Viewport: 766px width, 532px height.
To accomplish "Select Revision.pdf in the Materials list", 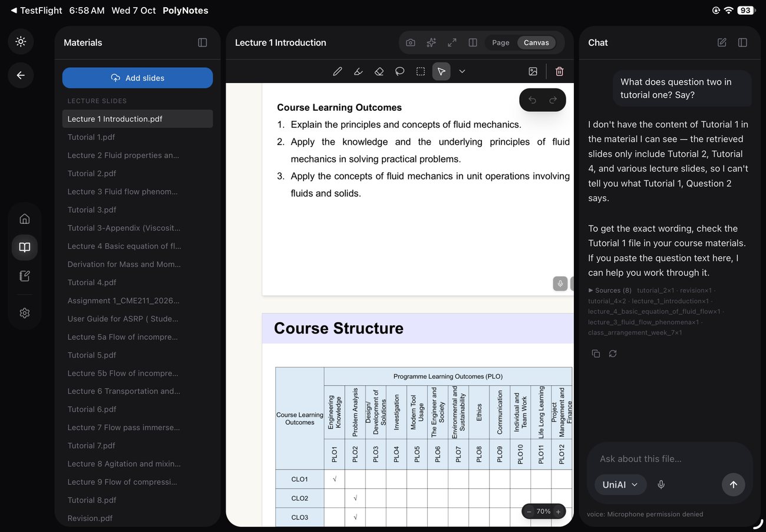I will pyautogui.click(x=137, y=518).
